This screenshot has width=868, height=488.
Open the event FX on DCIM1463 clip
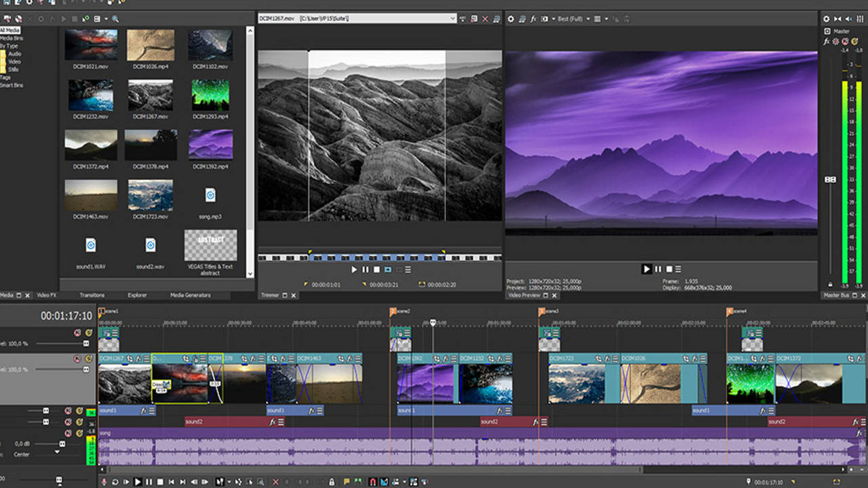tap(349, 358)
